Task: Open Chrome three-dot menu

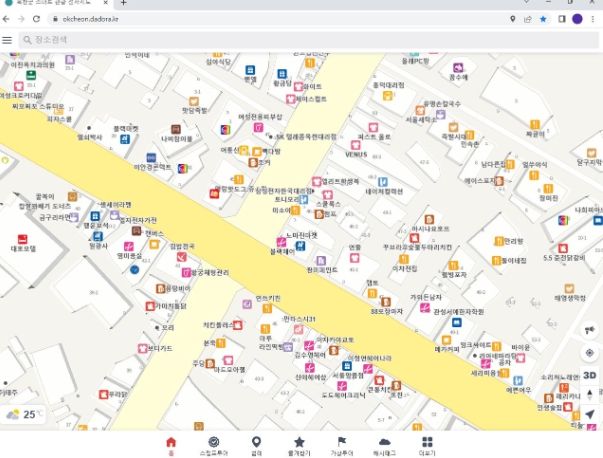Action: coord(593,19)
